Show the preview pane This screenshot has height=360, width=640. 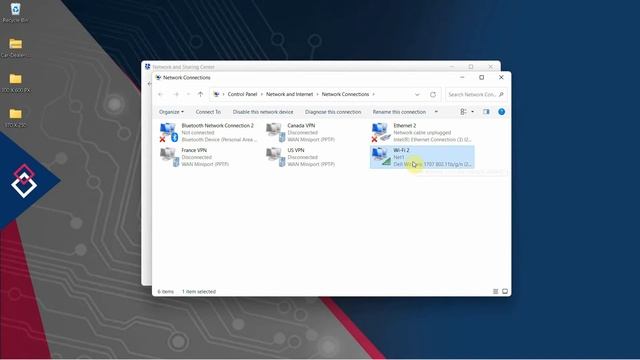(486, 111)
